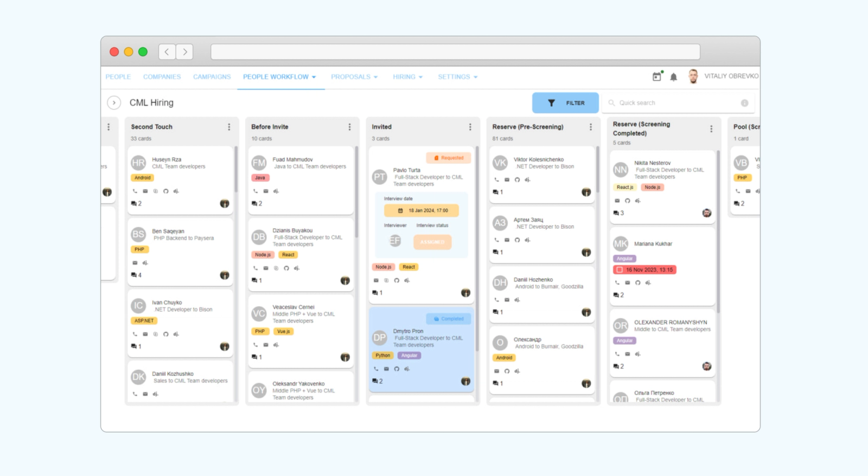868x476 pixels.
Task: Click phone icon on Huseyn Rza card
Action: (x=135, y=191)
